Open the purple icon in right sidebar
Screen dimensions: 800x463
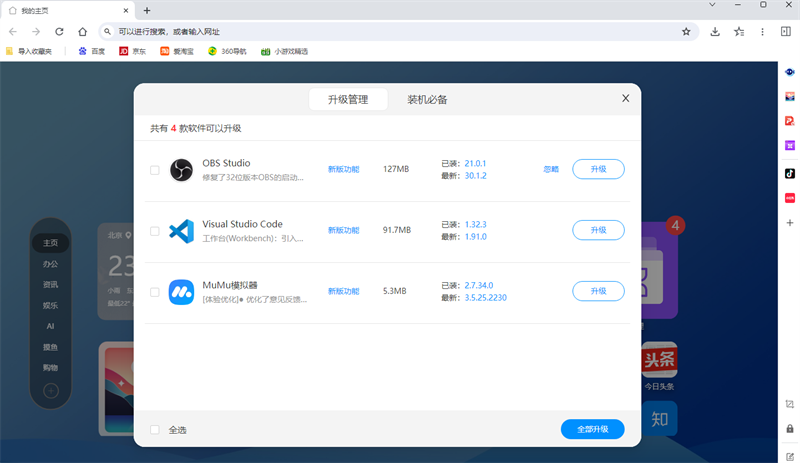tap(790, 145)
